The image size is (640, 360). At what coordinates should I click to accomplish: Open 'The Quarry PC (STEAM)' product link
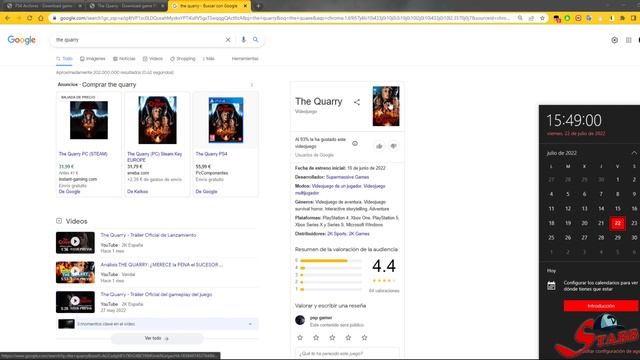tap(83, 154)
